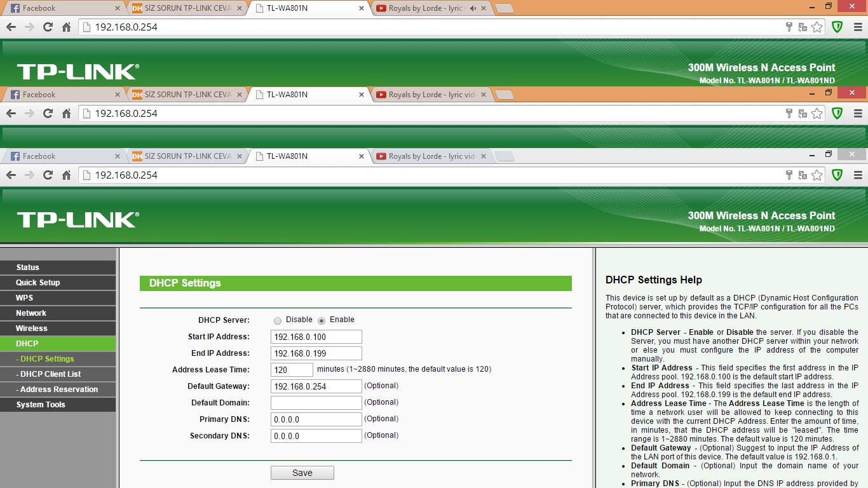868x488 pixels.
Task: Click the green shield extension in the bottom toolbar
Action: click(837, 175)
